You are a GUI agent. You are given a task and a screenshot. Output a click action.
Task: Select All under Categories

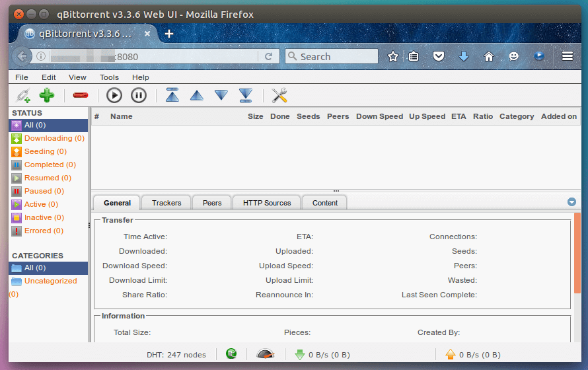(49, 268)
